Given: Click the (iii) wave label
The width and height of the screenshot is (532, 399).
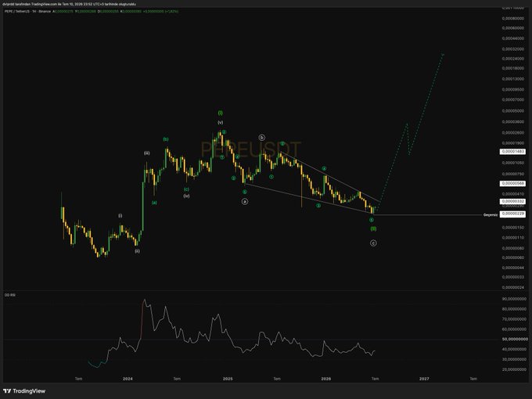Looking at the screenshot, I should [146, 153].
